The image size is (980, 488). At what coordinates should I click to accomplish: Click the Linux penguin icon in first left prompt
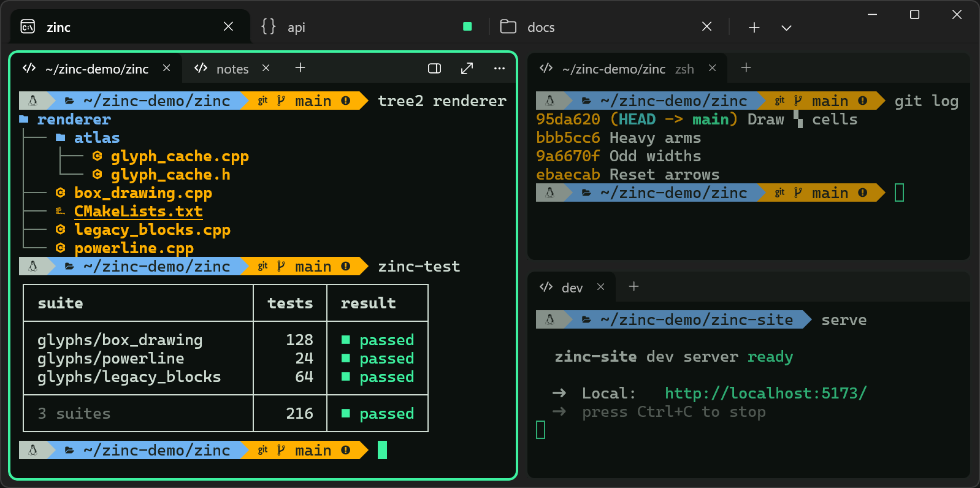pyautogui.click(x=33, y=101)
